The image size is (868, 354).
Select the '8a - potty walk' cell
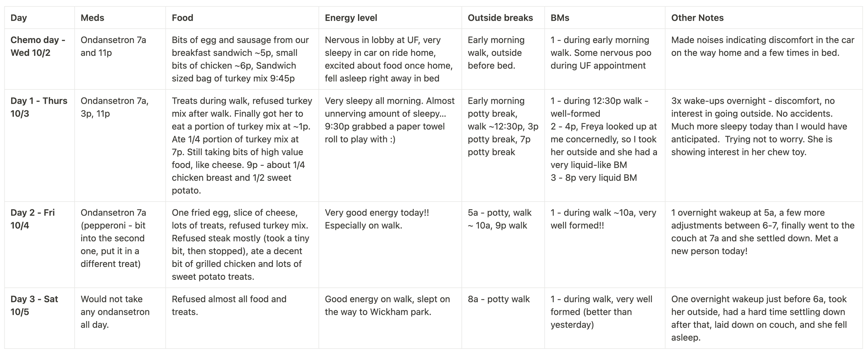click(x=503, y=318)
